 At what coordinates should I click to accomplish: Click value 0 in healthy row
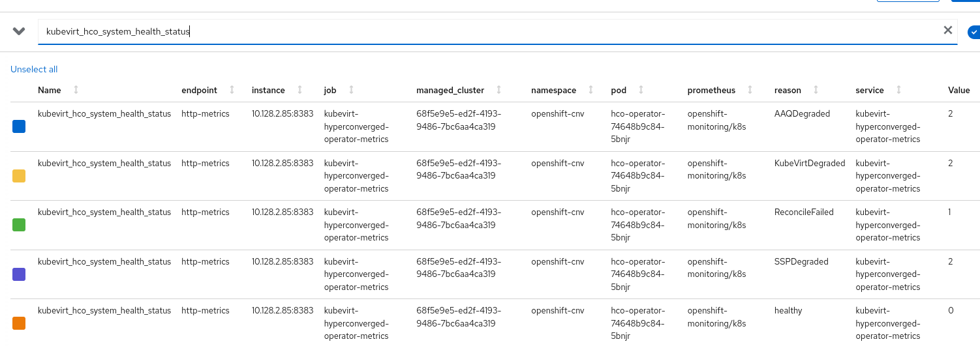point(951,310)
